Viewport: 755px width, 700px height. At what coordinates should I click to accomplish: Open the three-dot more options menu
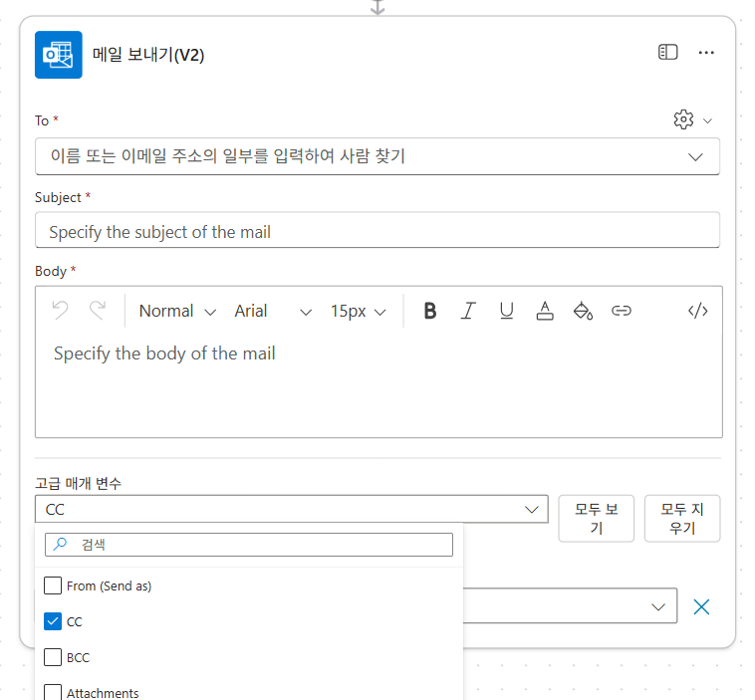pyautogui.click(x=706, y=53)
